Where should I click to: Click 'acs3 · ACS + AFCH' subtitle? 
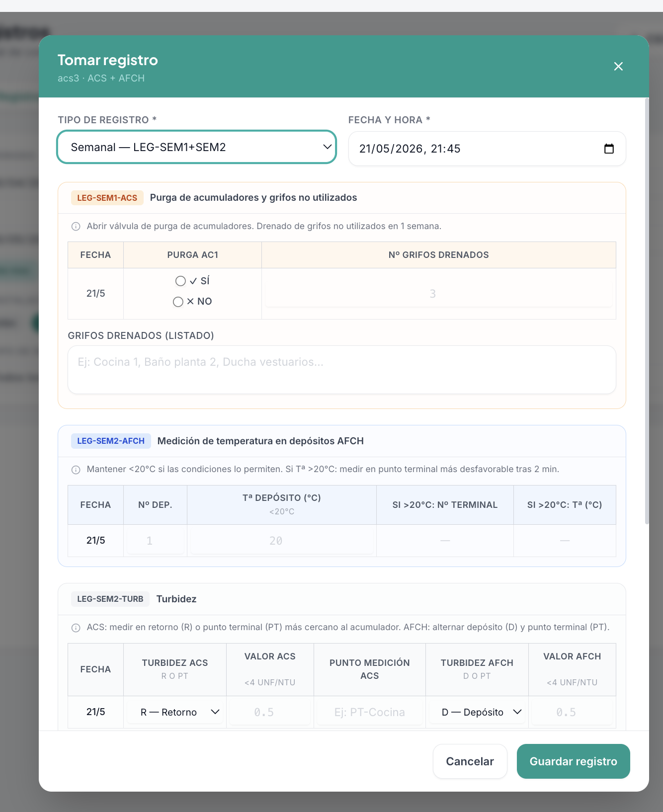pyautogui.click(x=101, y=78)
